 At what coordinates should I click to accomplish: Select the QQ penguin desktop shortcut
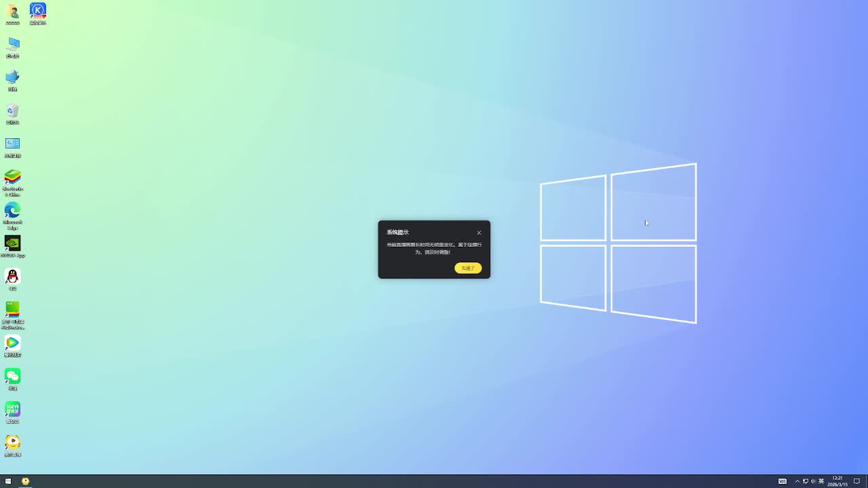13,277
